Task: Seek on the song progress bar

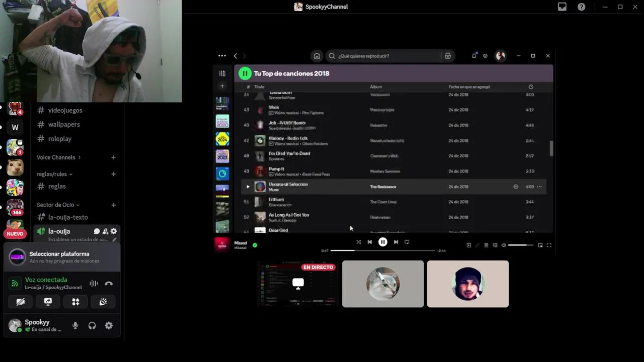Action: (x=382, y=250)
